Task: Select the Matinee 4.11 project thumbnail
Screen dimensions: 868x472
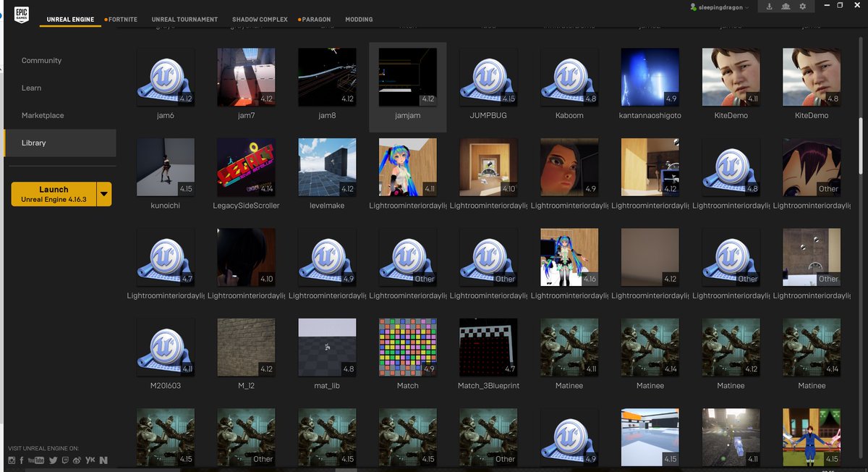Action: [569, 348]
